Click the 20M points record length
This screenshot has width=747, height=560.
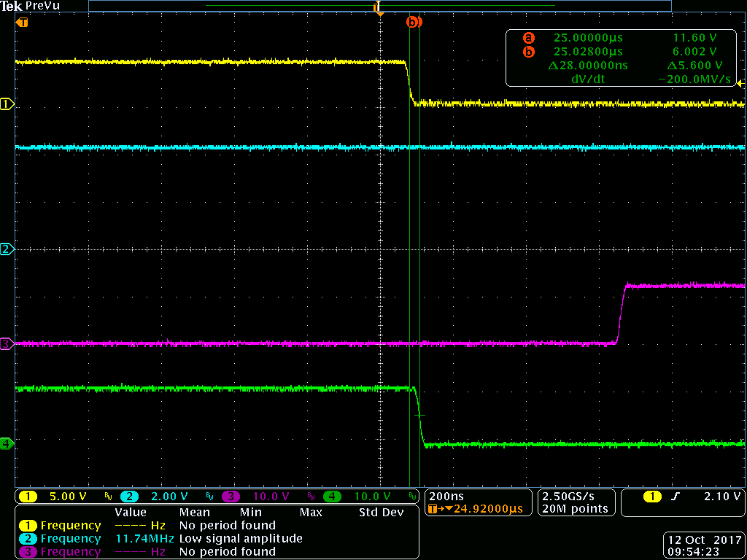point(575,508)
